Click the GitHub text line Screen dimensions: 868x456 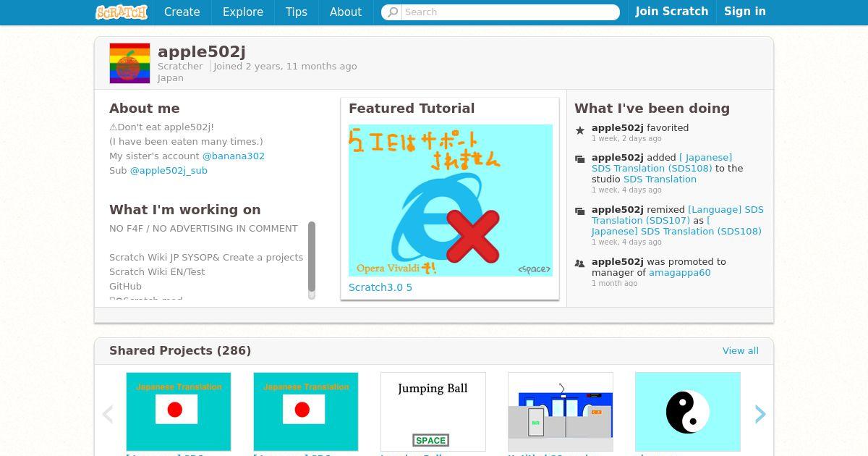[125, 287]
